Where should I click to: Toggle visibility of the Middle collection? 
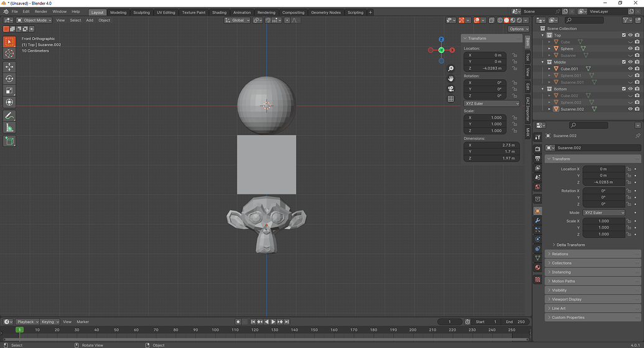pyautogui.click(x=630, y=62)
